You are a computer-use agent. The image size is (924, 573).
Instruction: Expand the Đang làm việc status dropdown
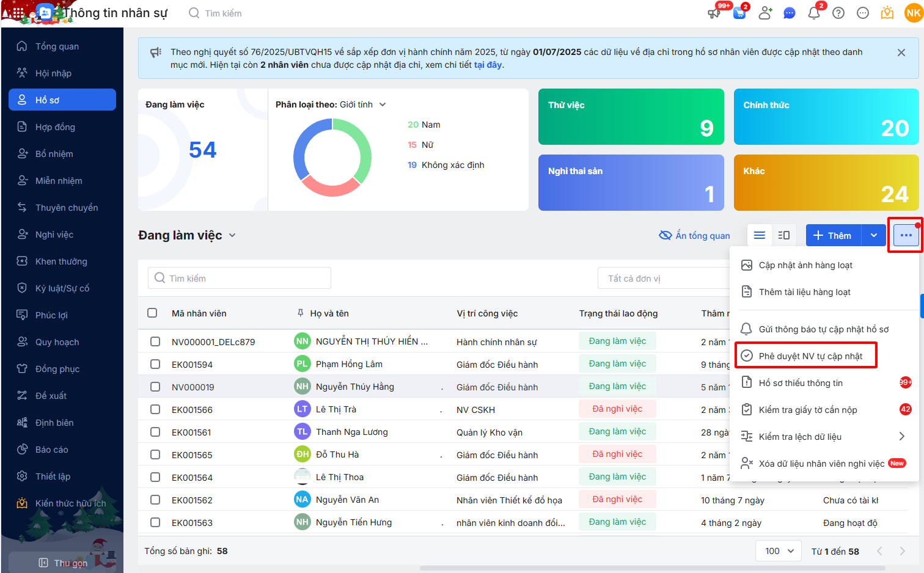click(232, 235)
